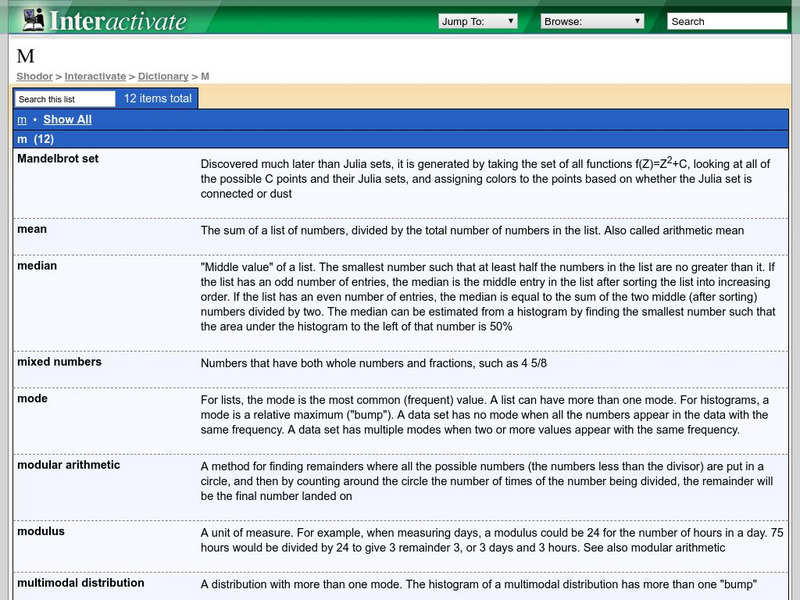Click the 'M' at breadcrumb end
The height and width of the screenshot is (600, 800).
point(205,77)
